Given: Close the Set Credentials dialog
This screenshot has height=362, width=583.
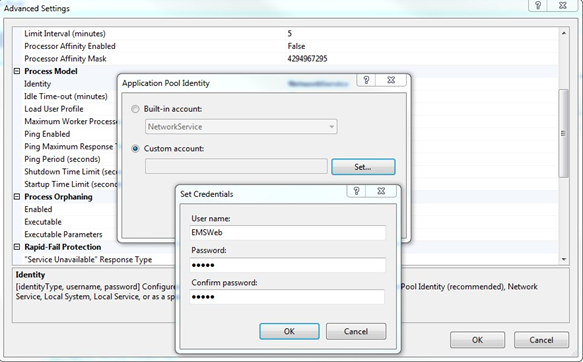Looking at the screenshot, I should click(381, 191).
